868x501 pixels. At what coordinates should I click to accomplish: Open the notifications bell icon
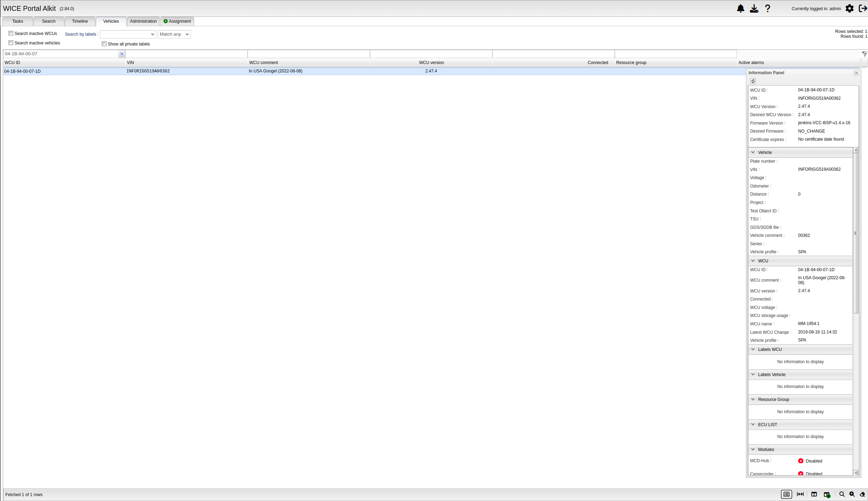pyautogui.click(x=740, y=9)
